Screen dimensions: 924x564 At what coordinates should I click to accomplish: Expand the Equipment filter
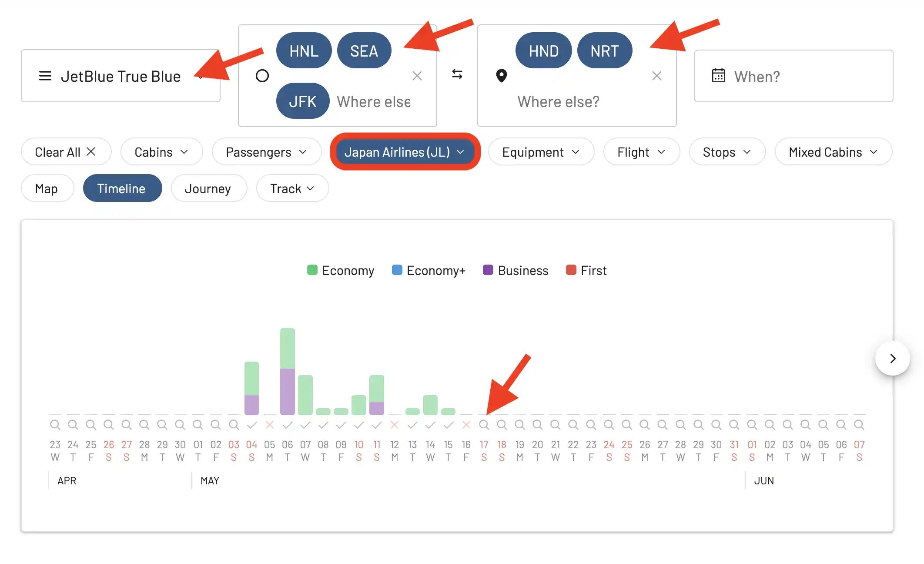click(541, 152)
